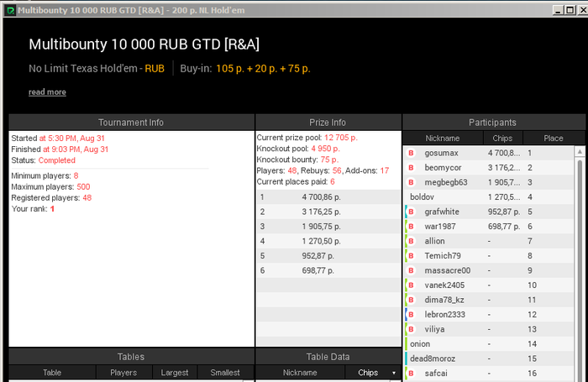Select massacre00 nickname in participants
The height and width of the screenshot is (382, 588).
448,270
